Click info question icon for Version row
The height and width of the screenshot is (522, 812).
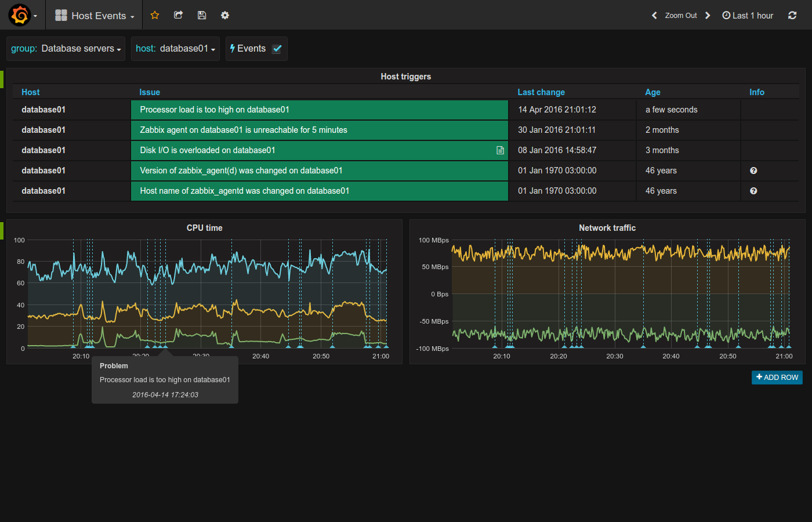(753, 171)
